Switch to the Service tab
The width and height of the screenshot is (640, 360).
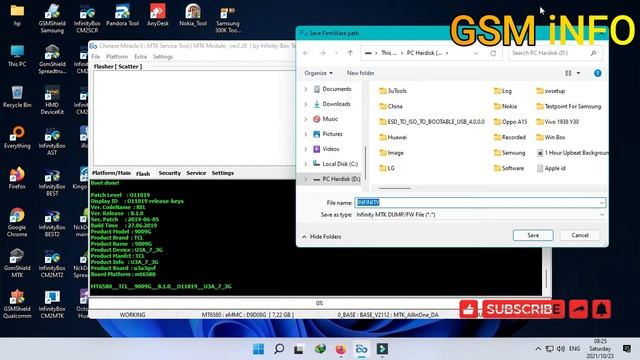pos(196,173)
